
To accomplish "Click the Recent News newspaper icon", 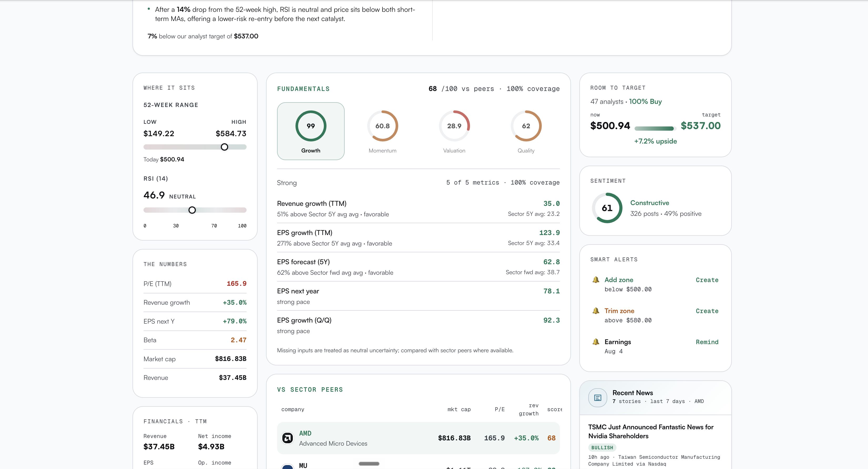I will pos(598,397).
